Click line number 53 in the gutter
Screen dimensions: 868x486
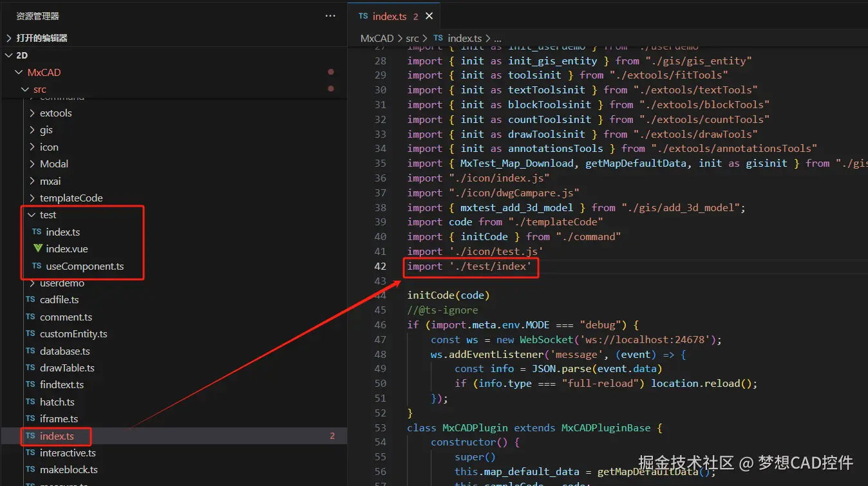pos(380,427)
